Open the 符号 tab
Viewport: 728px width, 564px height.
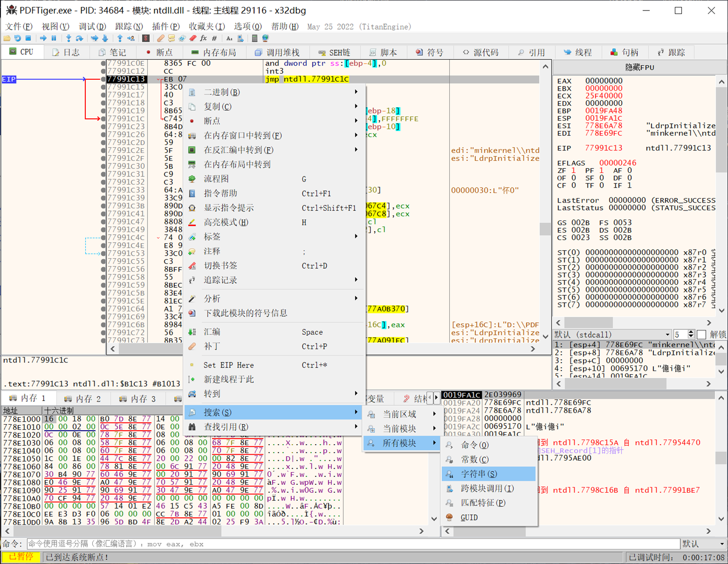click(x=430, y=52)
